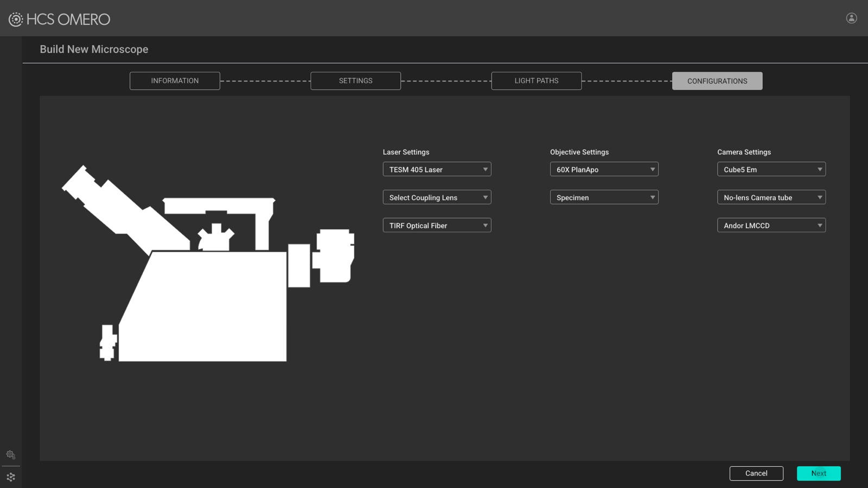
Task: Select the objective turret in microscope diagram
Action: [x=216, y=237]
